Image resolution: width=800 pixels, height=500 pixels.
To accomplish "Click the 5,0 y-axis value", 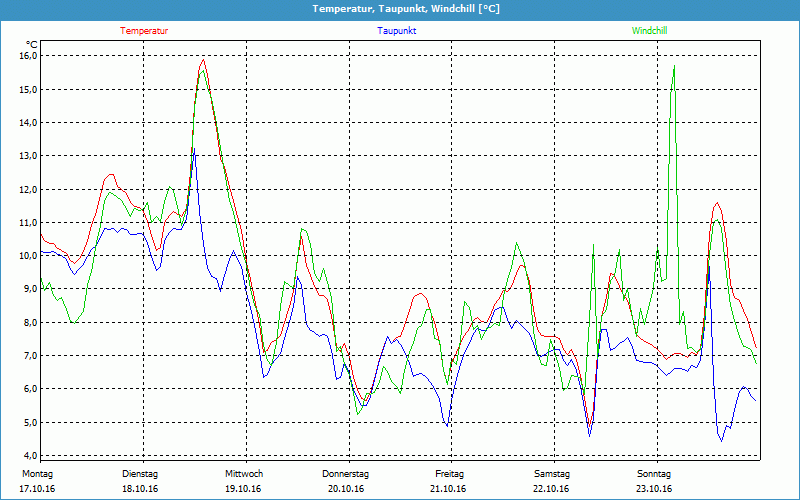I will [31, 422].
